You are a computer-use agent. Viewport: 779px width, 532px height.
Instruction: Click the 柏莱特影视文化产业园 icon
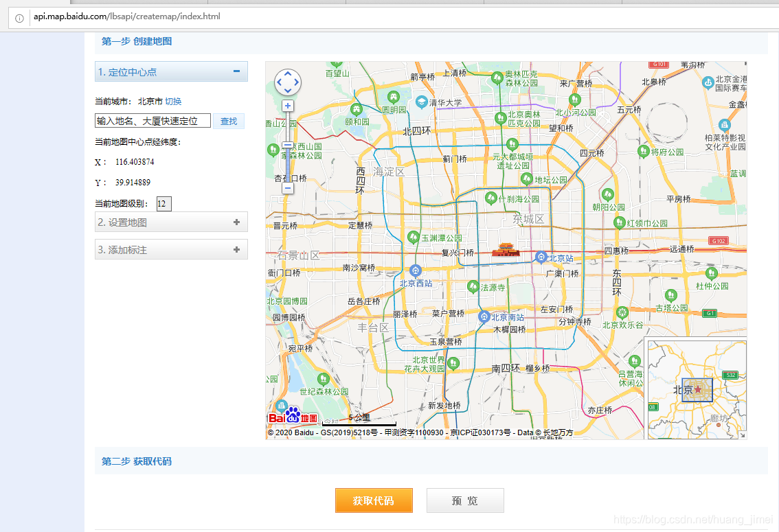pos(724,124)
